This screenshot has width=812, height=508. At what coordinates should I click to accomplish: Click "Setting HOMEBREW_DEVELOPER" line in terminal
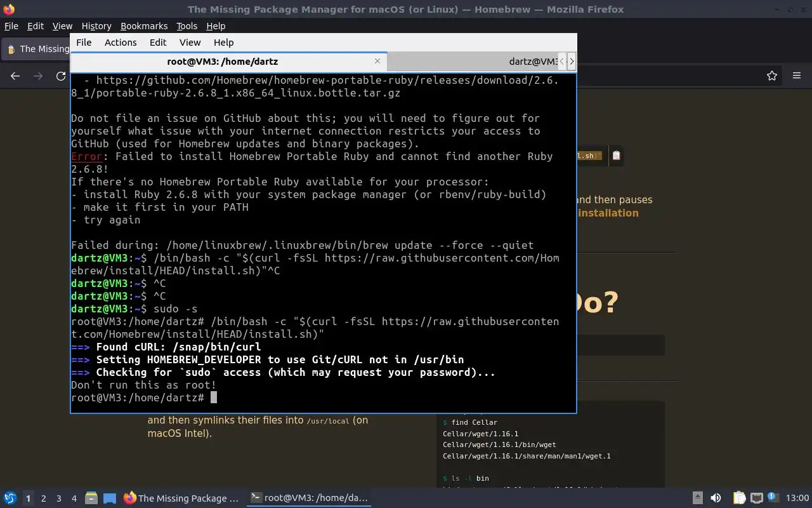pyautogui.click(x=267, y=359)
